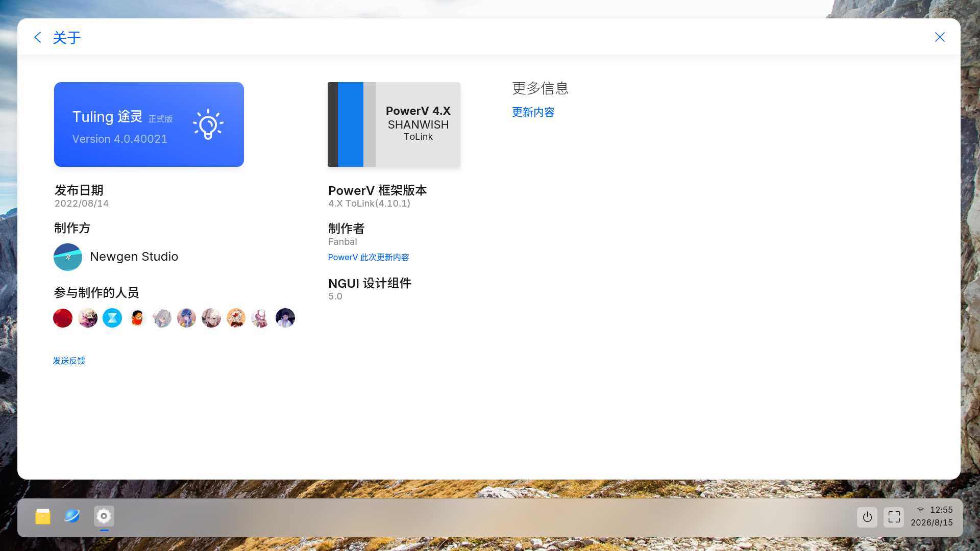Select the dark photo contributor avatar
This screenshot has width=980, height=551.
pyautogui.click(x=285, y=318)
